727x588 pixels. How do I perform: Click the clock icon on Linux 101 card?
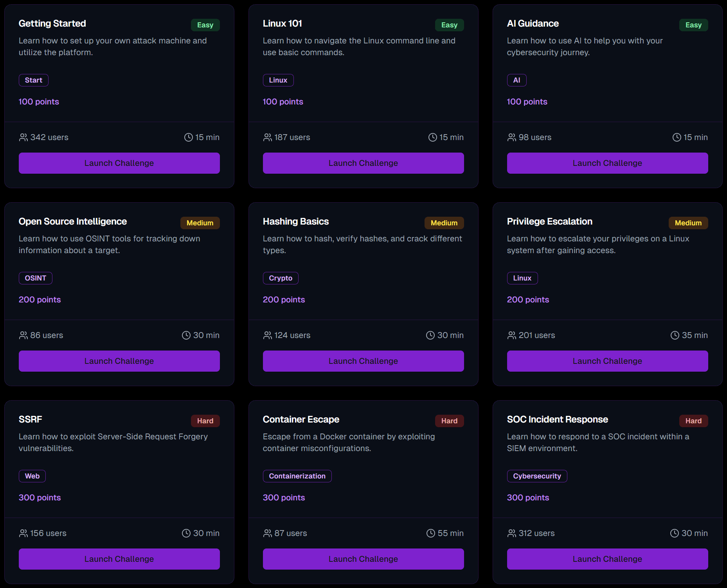432,137
